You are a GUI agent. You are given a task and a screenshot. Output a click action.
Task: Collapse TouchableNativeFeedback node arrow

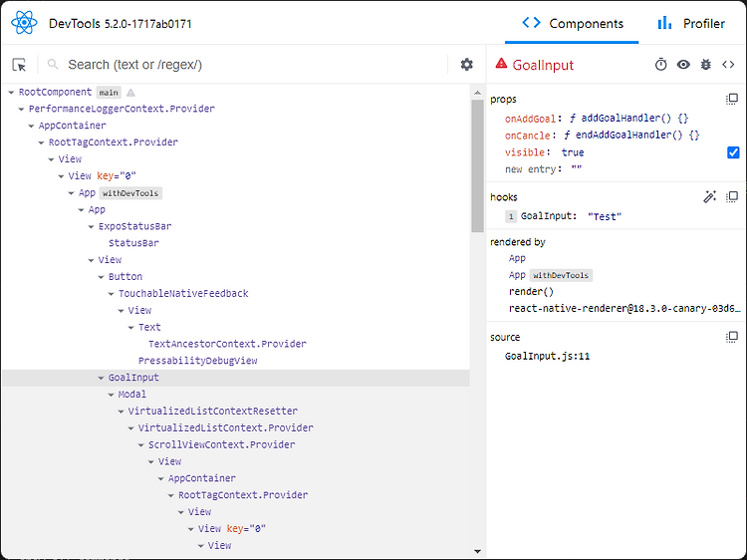(111, 294)
